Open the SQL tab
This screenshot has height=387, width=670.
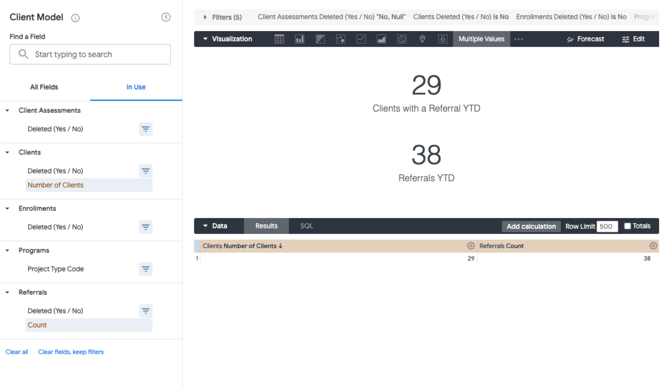tap(306, 226)
